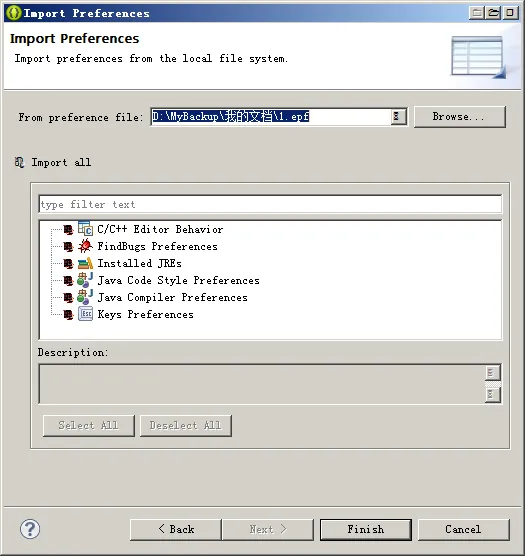Select the Java Compiler Preferences item
This screenshot has width=525, height=556.
pyautogui.click(x=172, y=297)
